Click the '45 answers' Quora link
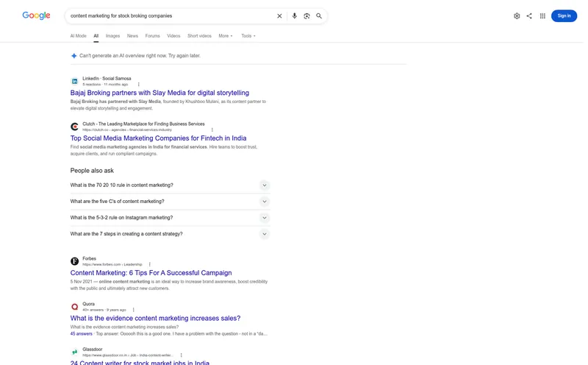Screen dimensions: 588x365 point(81,334)
